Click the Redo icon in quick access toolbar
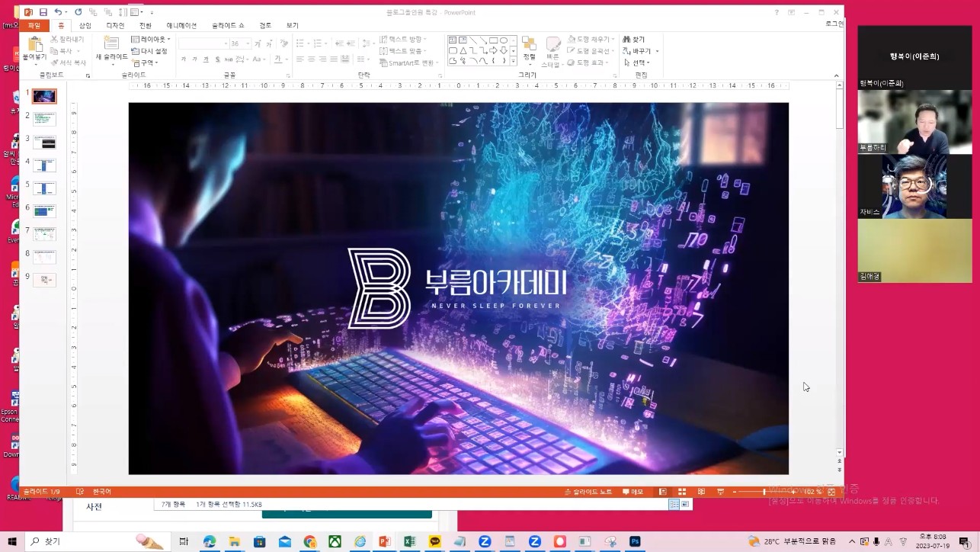 [x=78, y=12]
